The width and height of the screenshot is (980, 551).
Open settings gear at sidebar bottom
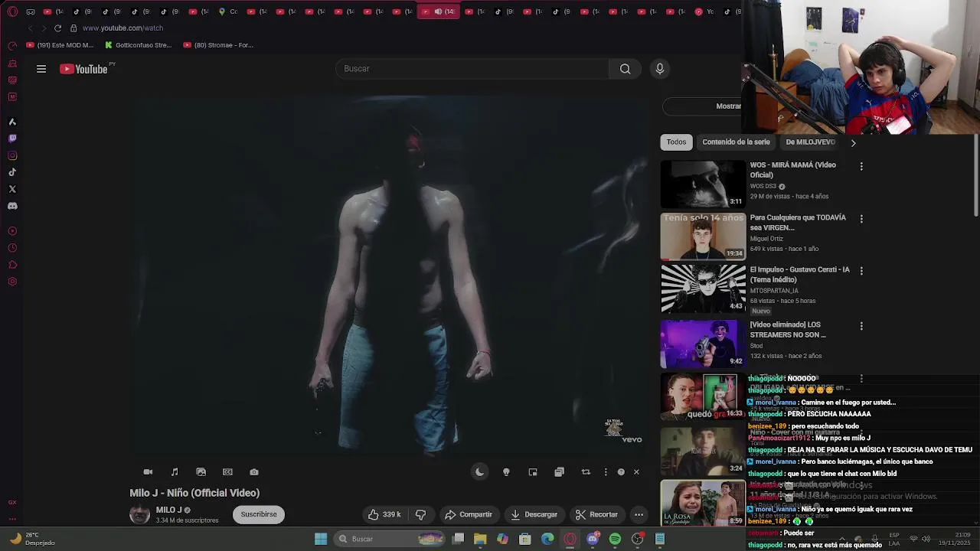[12, 282]
